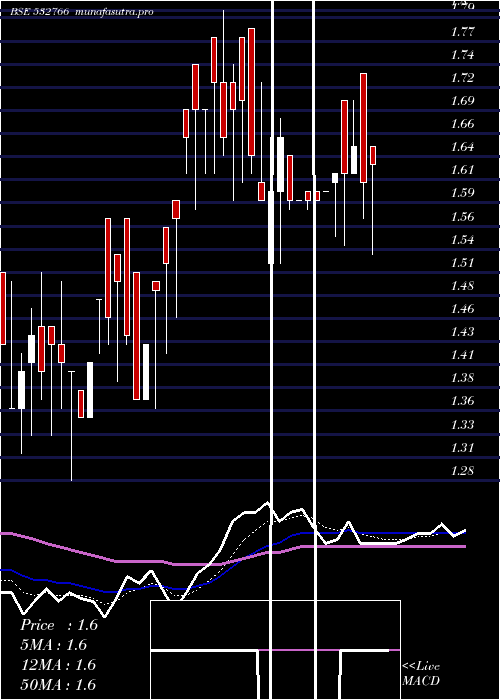
Task: Click the 1.64 price axis label
Action: tap(462, 146)
